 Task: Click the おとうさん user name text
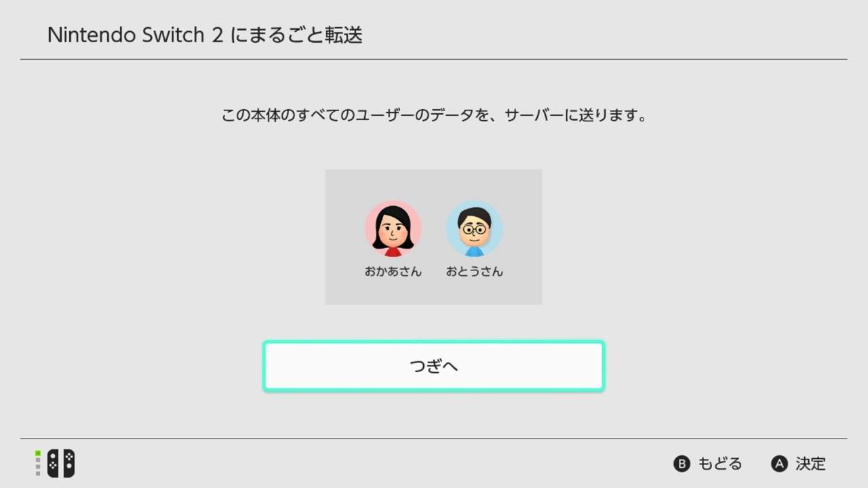pyautogui.click(x=475, y=272)
